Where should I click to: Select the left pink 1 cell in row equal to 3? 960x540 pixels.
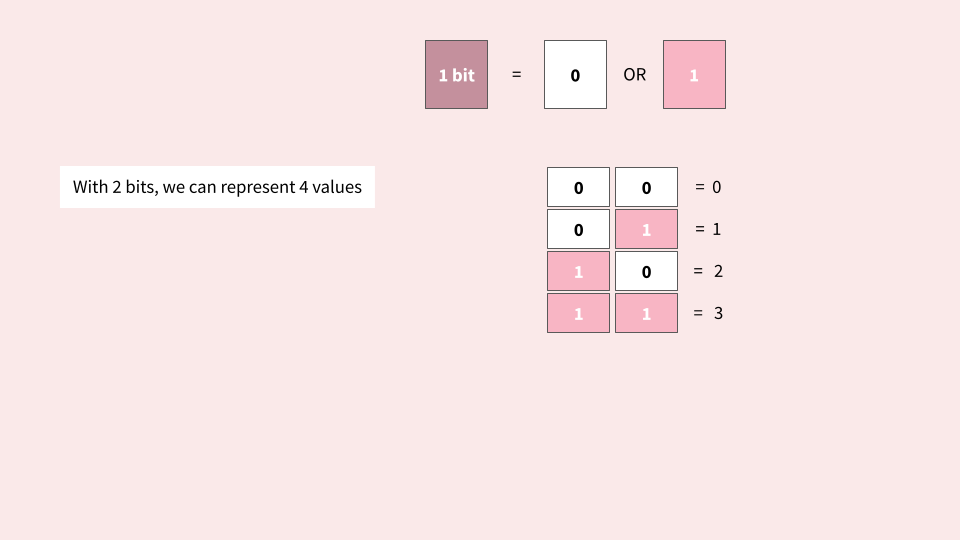coord(578,313)
